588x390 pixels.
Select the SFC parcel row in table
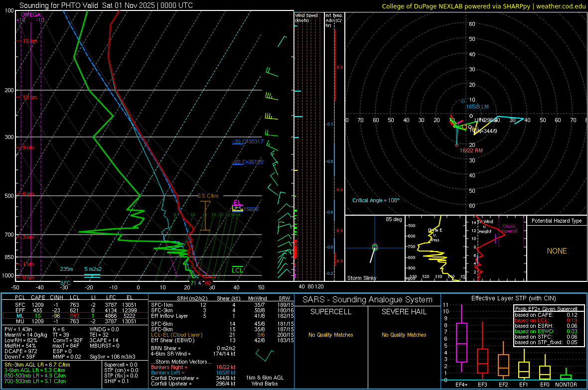(x=75, y=305)
